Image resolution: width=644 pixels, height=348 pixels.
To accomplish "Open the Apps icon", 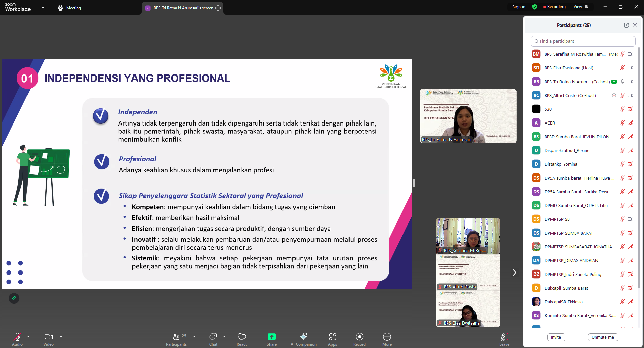I will (332, 337).
